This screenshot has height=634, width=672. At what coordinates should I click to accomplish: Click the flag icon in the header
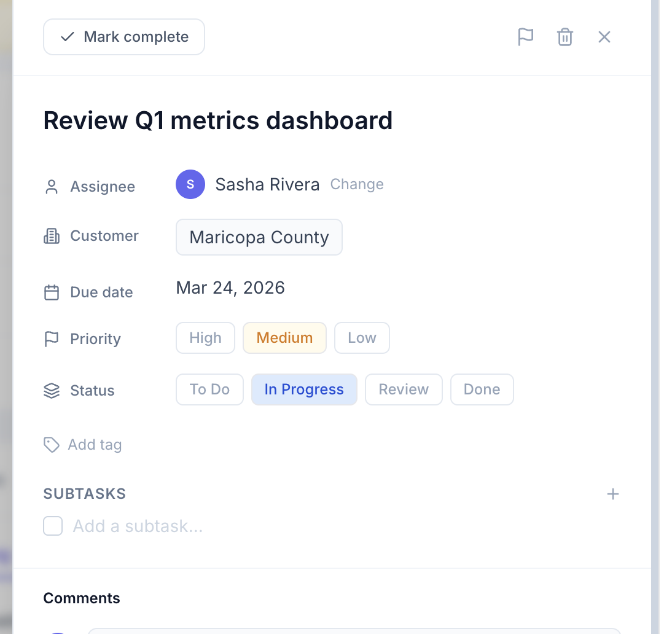coord(525,37)
